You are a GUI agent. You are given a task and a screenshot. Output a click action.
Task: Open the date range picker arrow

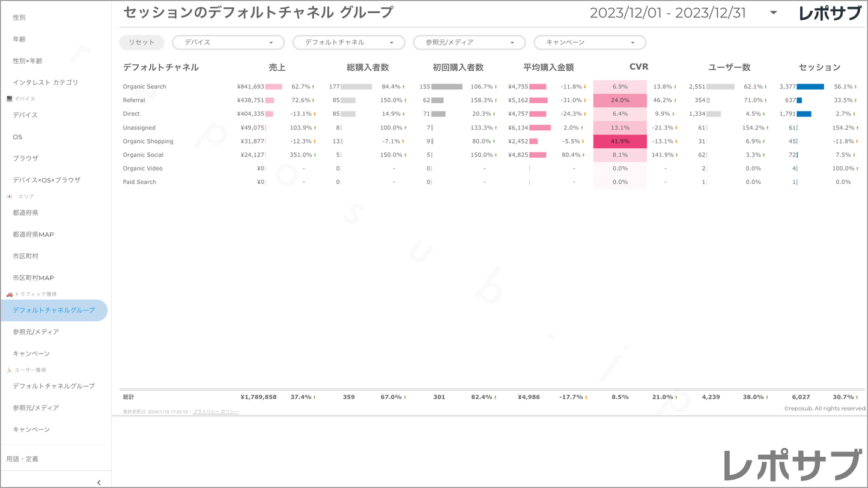click(773, 13)
